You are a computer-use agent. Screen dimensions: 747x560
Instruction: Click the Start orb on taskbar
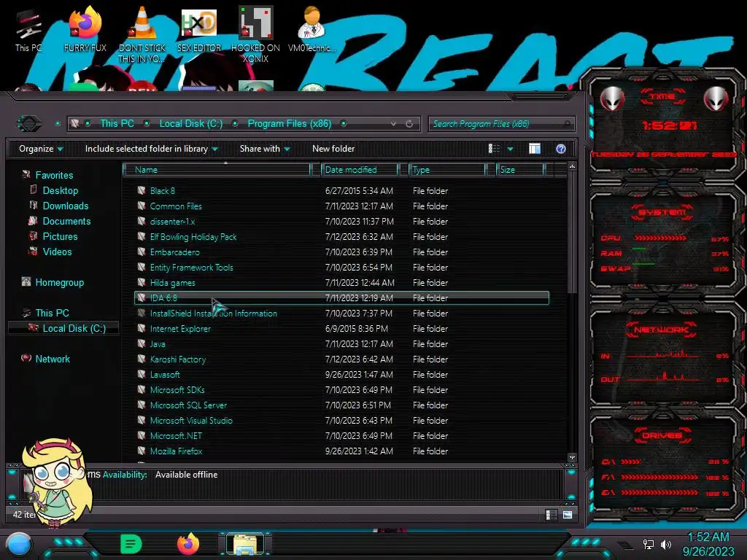click(x=19, y=544)
